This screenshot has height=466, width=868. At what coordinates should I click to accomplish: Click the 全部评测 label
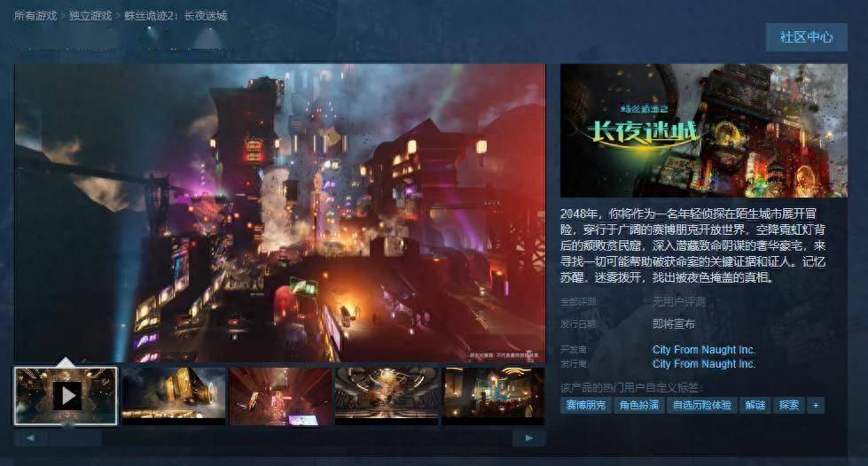[578, 301]
